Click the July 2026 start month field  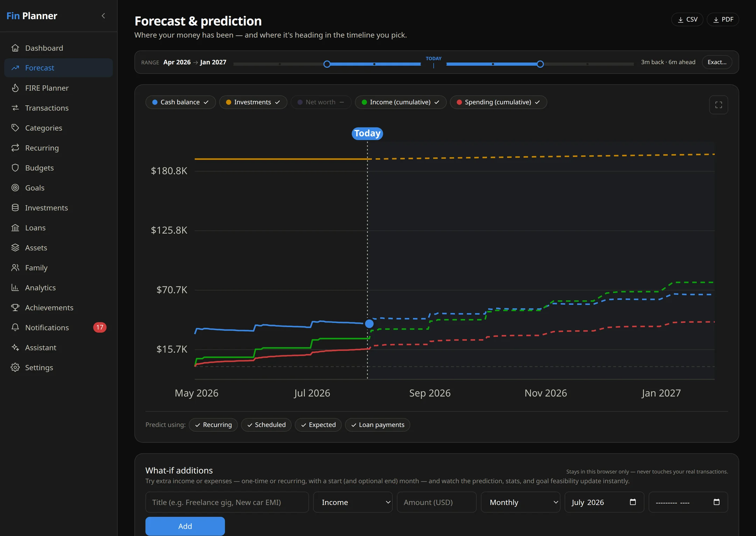pyautogui.click(x=604, y=502)
